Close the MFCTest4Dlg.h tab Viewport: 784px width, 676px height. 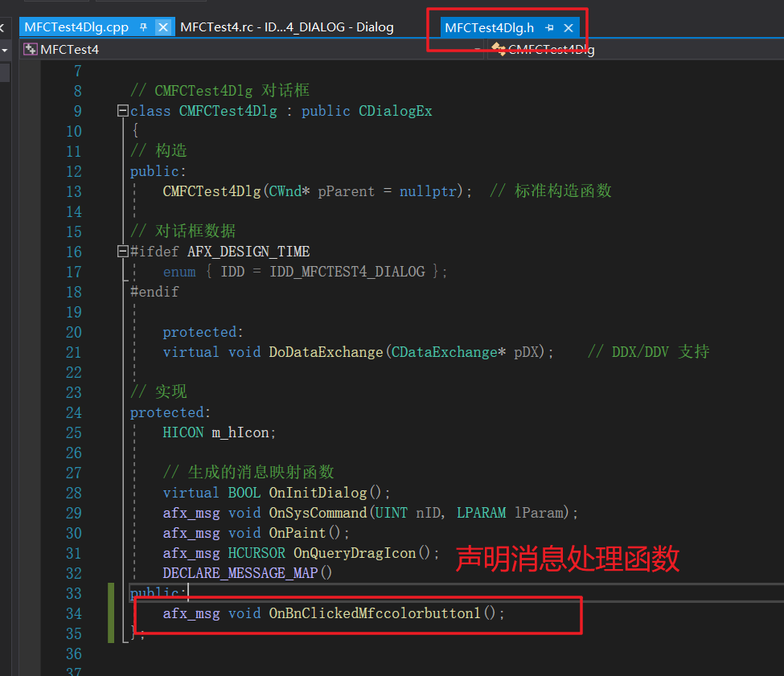coord(569,28)
